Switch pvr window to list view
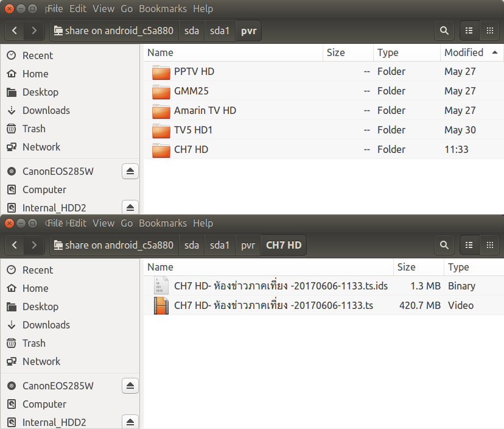The width and height of the screenshot is (504, 429). point(469,30)
